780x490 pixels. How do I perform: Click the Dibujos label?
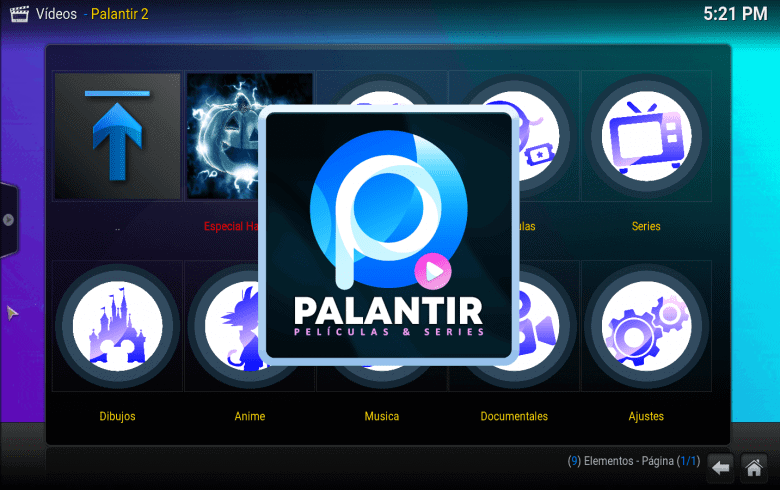117,416
